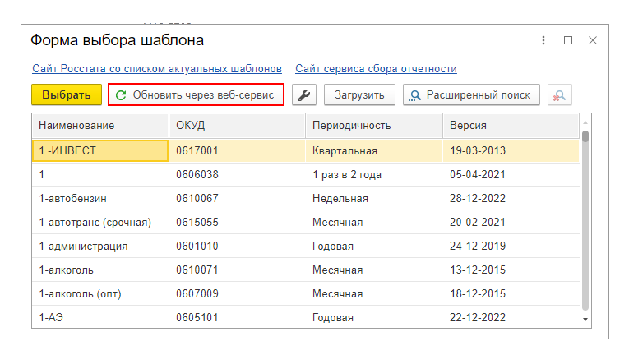Open settings with the wrench icon

coord(304,95)
